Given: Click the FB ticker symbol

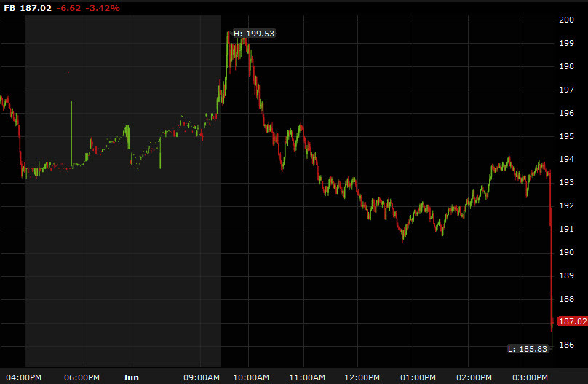Looking at the screenshot, I should coord(9,8).
